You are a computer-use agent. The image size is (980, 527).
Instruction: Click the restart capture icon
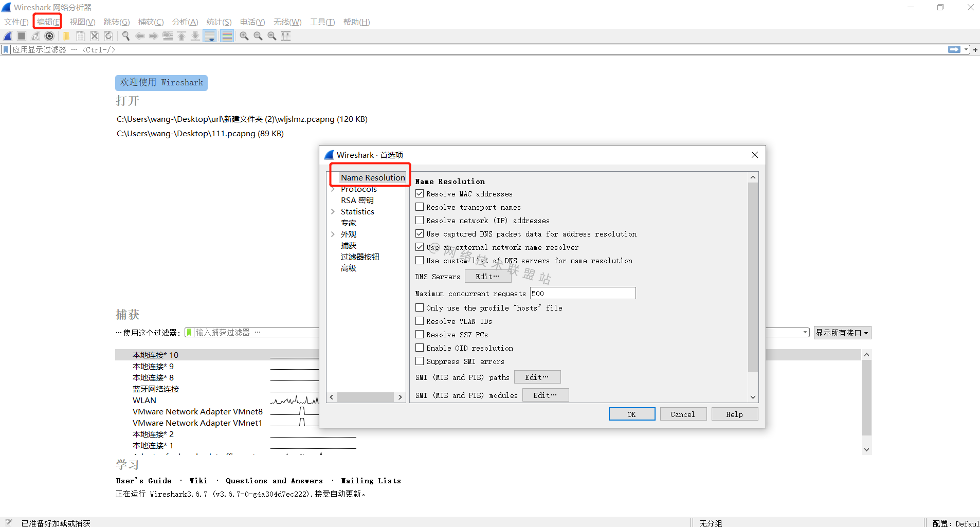pos(35,36)
